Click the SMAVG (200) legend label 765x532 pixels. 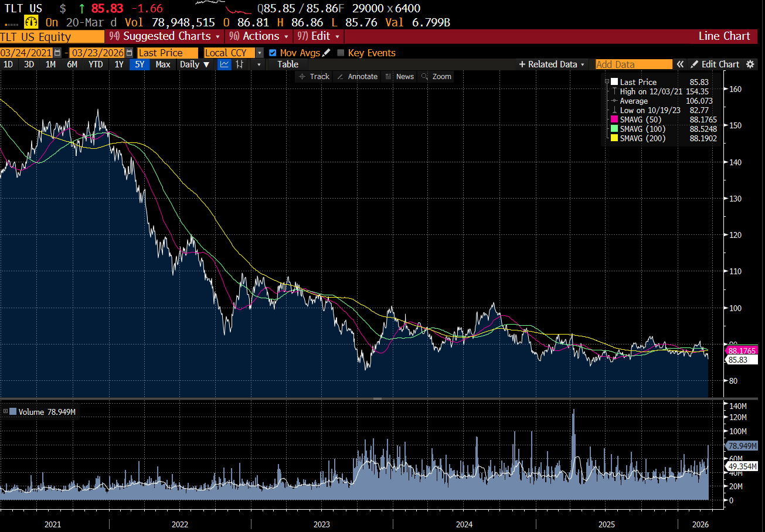pyautogui.click(x=643, y=138)
